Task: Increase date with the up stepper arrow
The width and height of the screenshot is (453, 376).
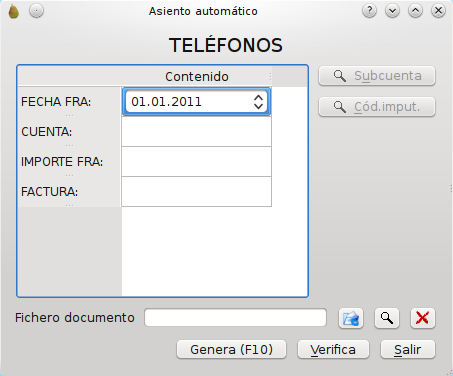Action: pyautogui.click(x=258, y=98)
